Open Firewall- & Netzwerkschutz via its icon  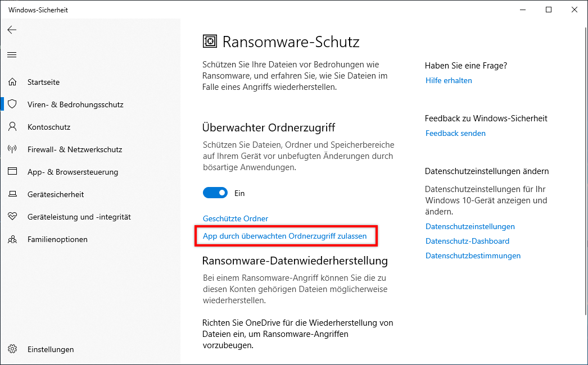[12, 149]
